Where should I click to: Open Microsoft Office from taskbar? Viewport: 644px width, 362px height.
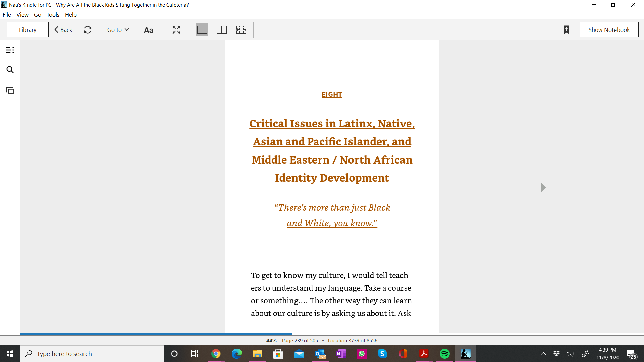tap(403, 354)
